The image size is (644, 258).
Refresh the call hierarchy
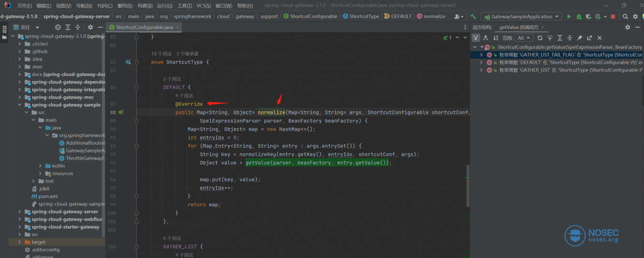pos(540,38)
